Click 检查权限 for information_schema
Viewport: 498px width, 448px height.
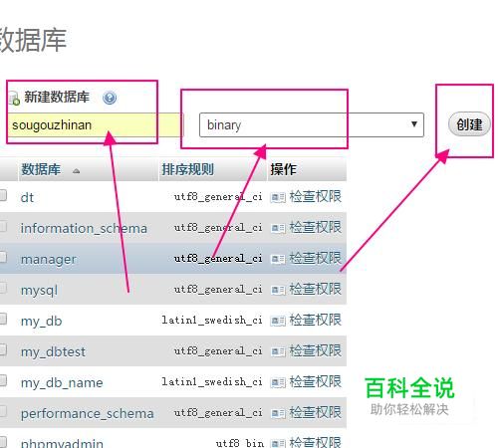pos(315,227)
